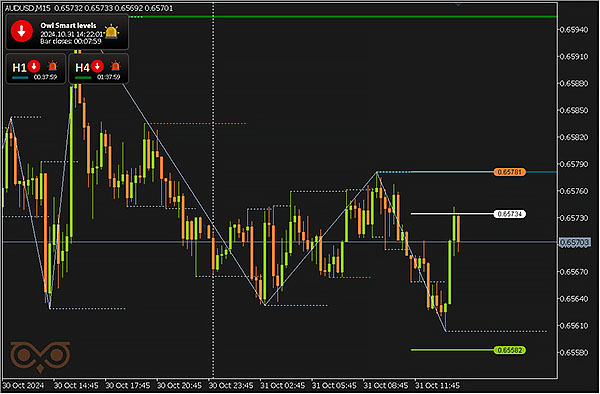Select the white 0.65734 price level tag
This screenshot has width=600, height=394.
tap(510, 214)
